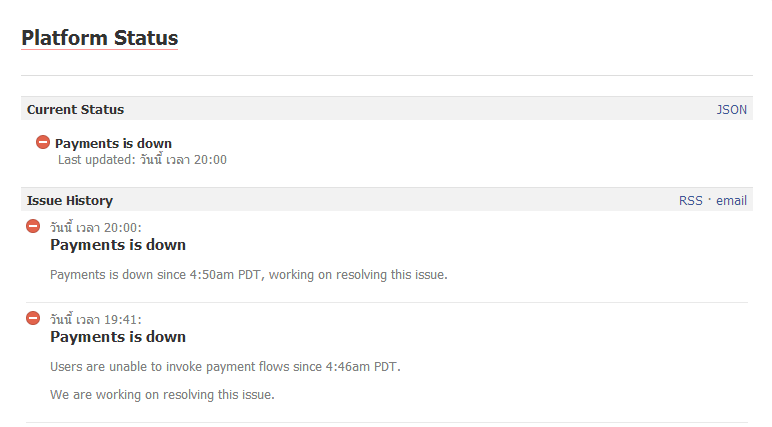Click the divider line below the page title
Viewport: 772px width, 427px height.
(386, 75)
